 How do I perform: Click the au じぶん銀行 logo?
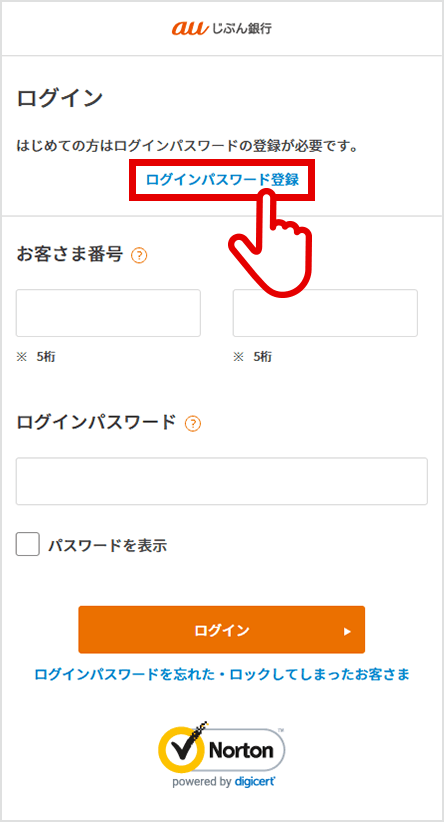point(222,28)
